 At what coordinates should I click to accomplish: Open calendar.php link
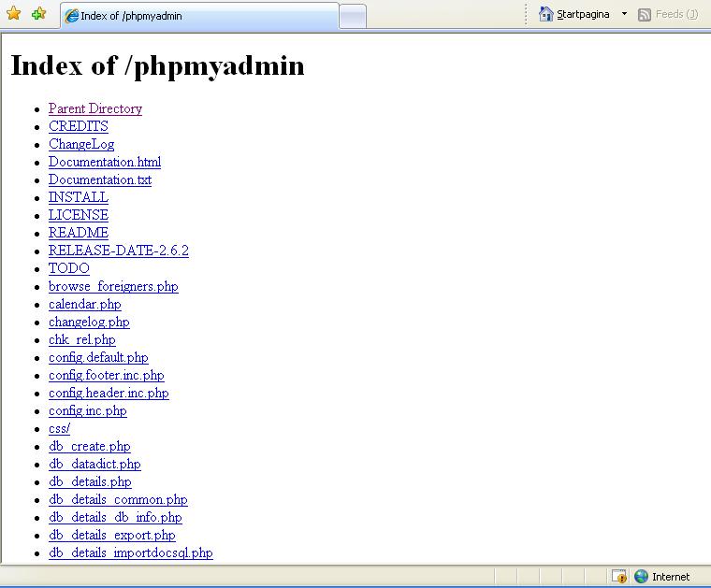coord(85,304)
